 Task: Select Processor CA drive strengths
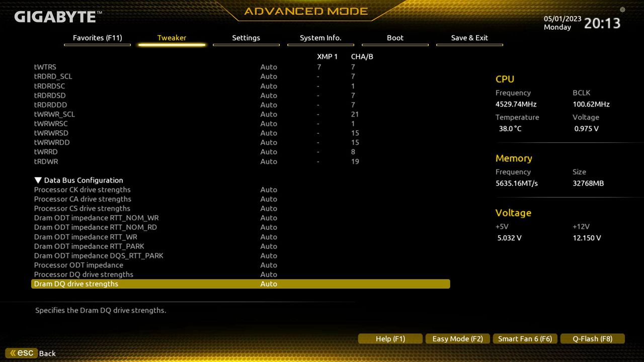coord(240,199)
